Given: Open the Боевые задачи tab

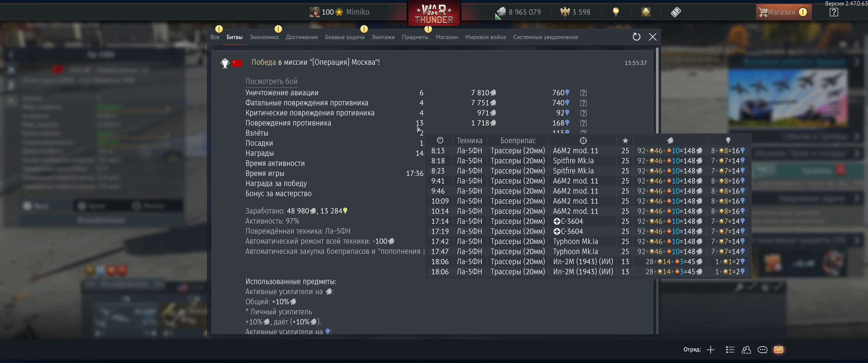Looking at the screenshot, I should point(344,37).
